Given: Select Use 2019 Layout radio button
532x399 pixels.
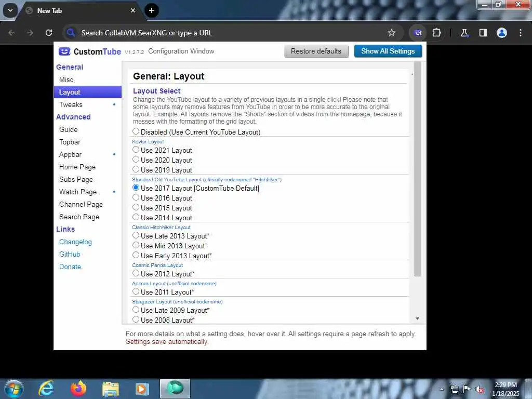Looking at the screenshot, I should pyautogui.click(x=136, y=169).
